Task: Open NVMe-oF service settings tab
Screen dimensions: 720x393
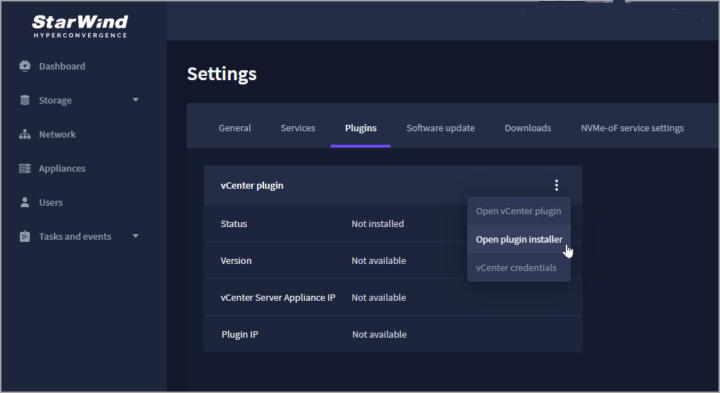Action: [x=632, y=128]
